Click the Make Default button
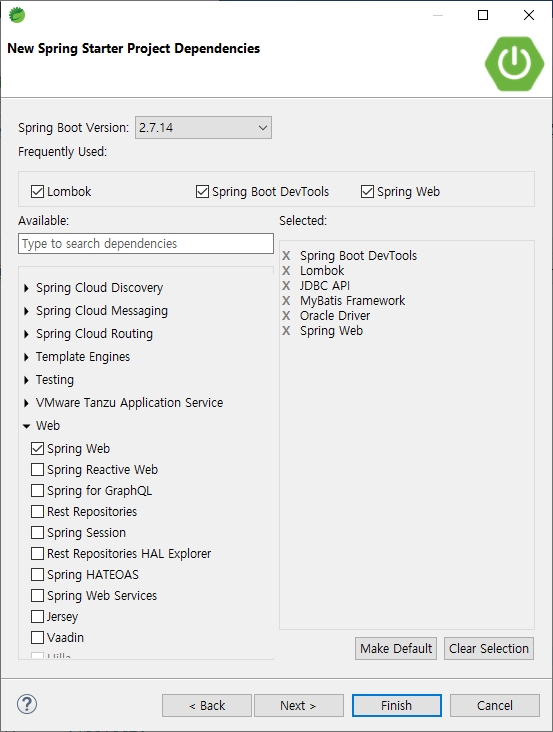Image resolution: width=553 pixels, height=732 pixels. [x=396, y=648]
